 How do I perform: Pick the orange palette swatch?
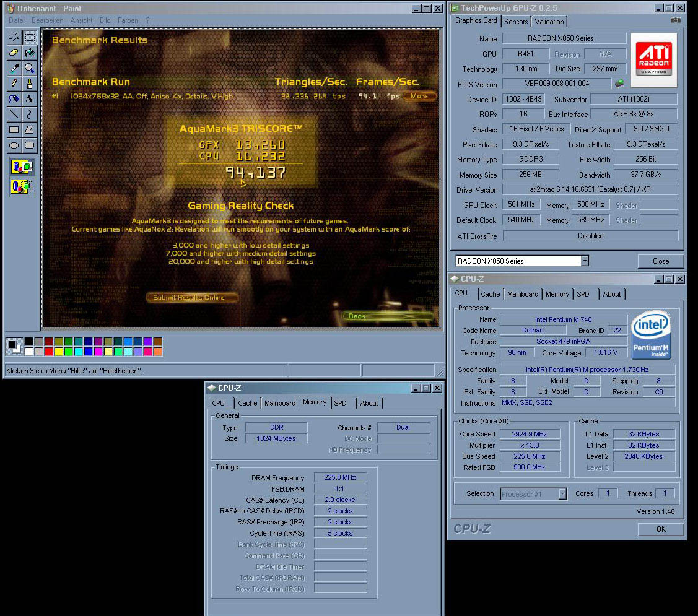pyautogui.click(x=157, y=352)
